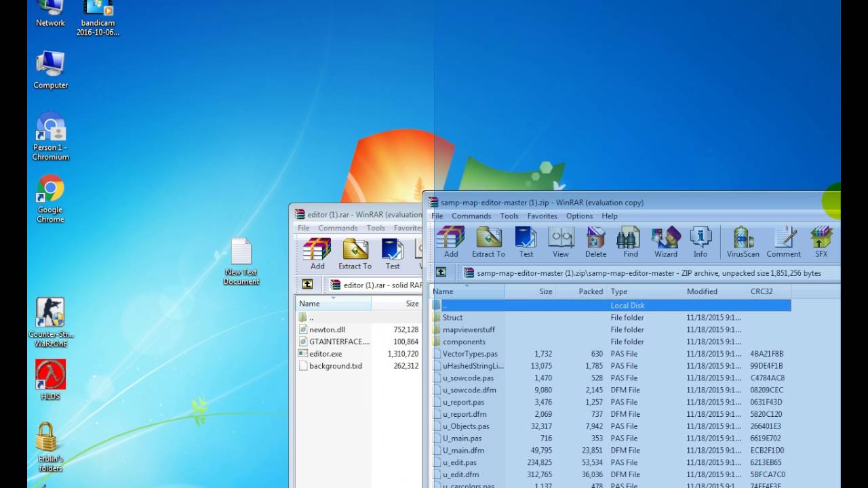Image resolution: width=868 pixels, height=488 pixels.
Task: Open Commands menu in samp-map-editor window
Action: (471, 216)
